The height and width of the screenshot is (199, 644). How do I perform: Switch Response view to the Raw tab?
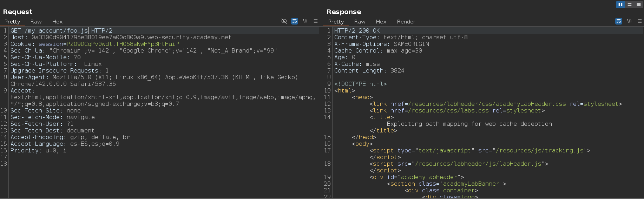tap(360, 22)
